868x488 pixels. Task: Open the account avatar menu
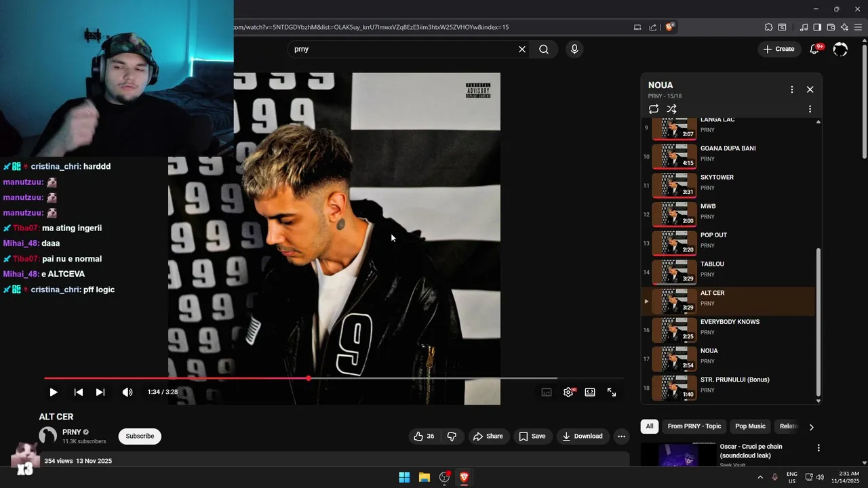point(840,49)
